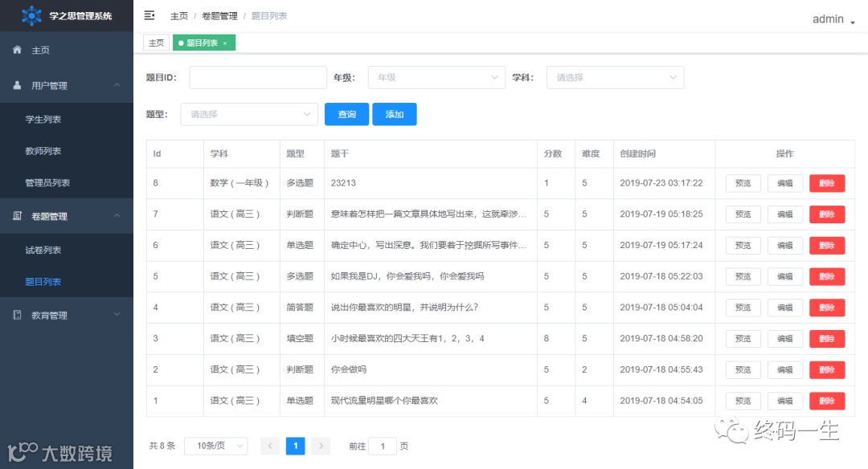The image size is (868, 469).
Task: Open the 题型 dropdown selector
Action: click(249, 114)
